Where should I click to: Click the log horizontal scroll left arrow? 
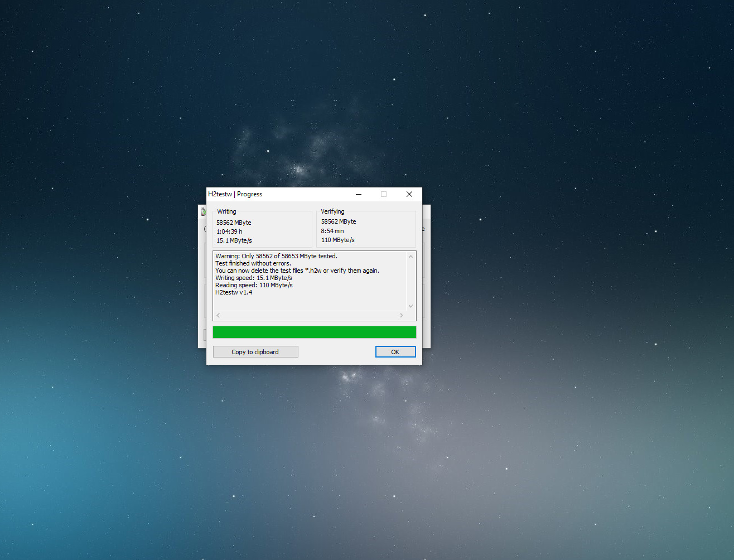tap(218, 316)
